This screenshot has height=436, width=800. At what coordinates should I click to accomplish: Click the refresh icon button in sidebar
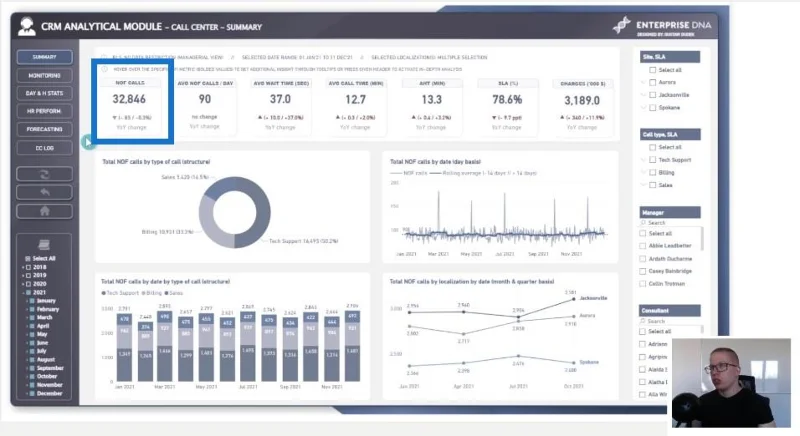(44, 174)
